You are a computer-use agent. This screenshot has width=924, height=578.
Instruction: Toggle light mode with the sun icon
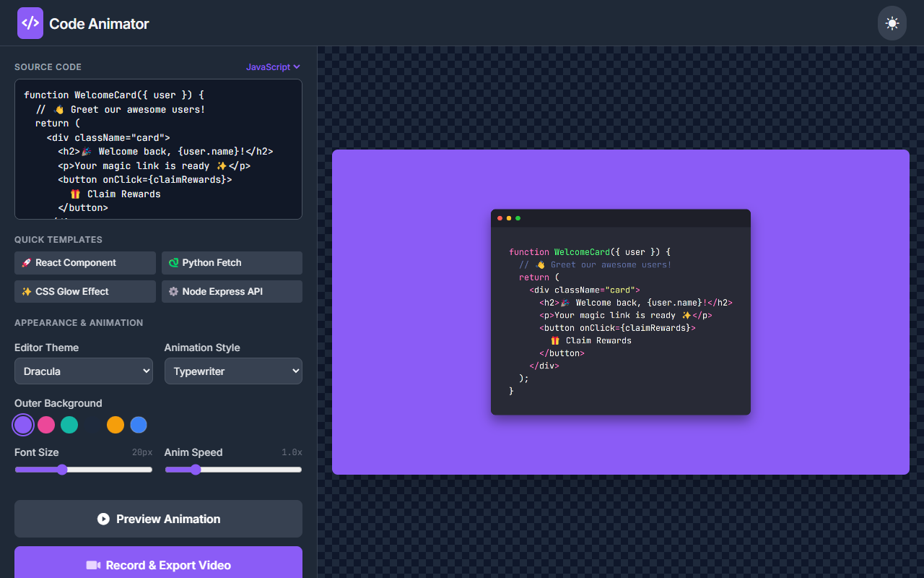click(x=892, y=22)
